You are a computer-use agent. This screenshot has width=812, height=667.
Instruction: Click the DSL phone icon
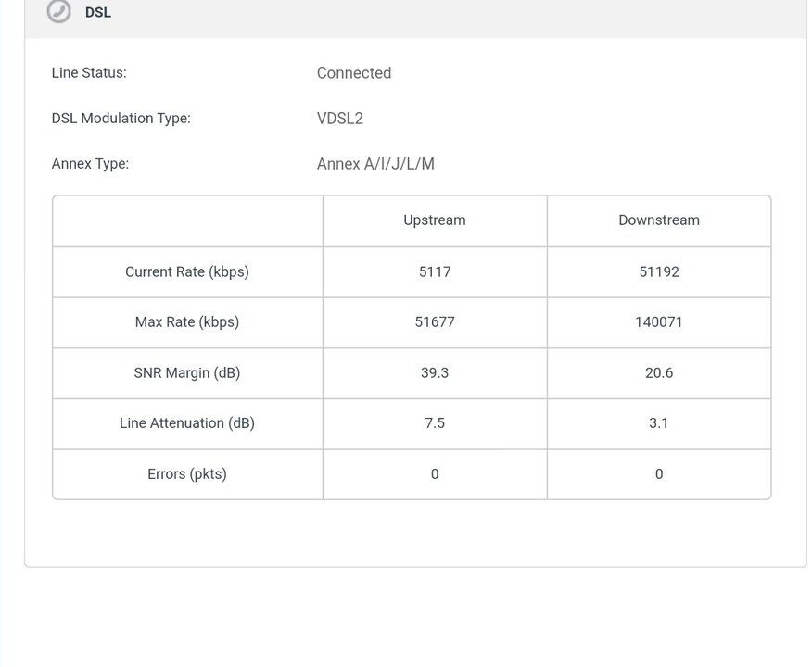(x=58, y=12)
